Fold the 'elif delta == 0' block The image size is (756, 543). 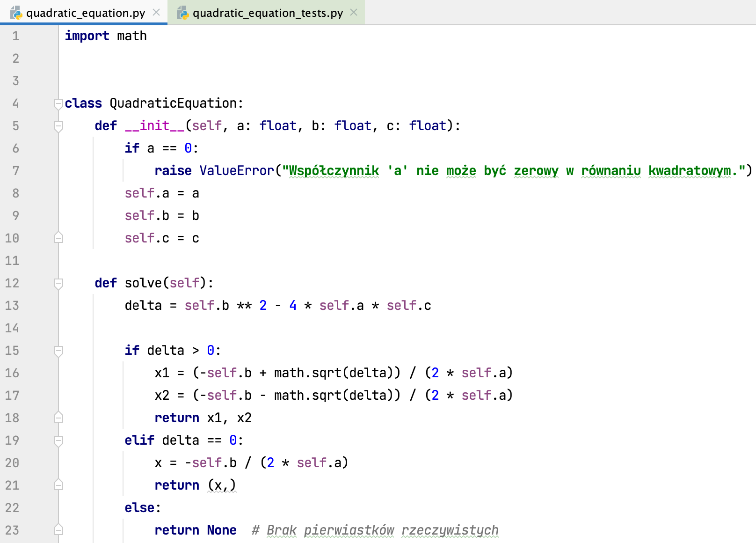pyautogui.click(x=58, y=440)
